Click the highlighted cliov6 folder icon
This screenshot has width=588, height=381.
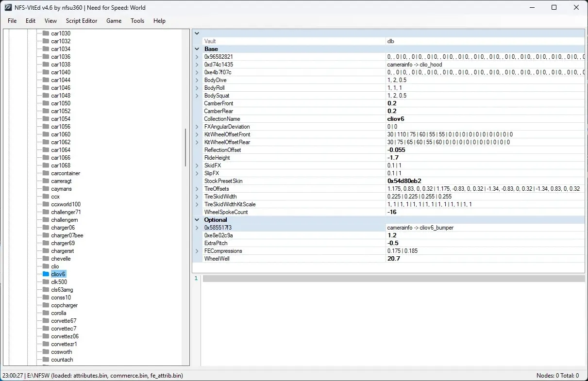[46, 274]
